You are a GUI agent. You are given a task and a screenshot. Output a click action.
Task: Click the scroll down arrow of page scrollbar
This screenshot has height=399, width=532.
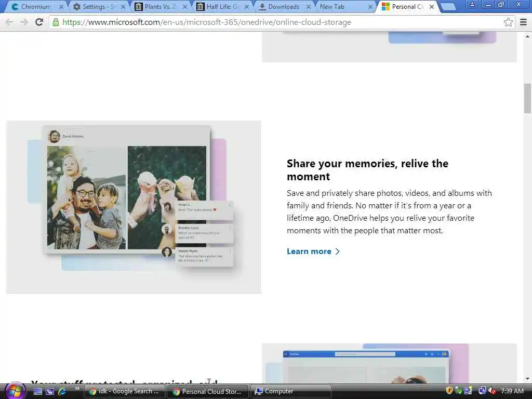click(x=527, y=379)
